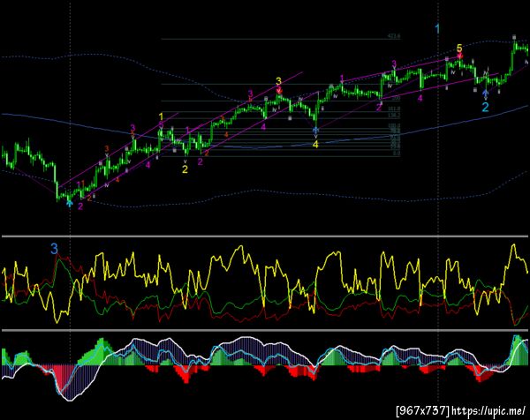Click the yellow wave label 4
Screen dimensions: 530x420
[x=315, y=144]
